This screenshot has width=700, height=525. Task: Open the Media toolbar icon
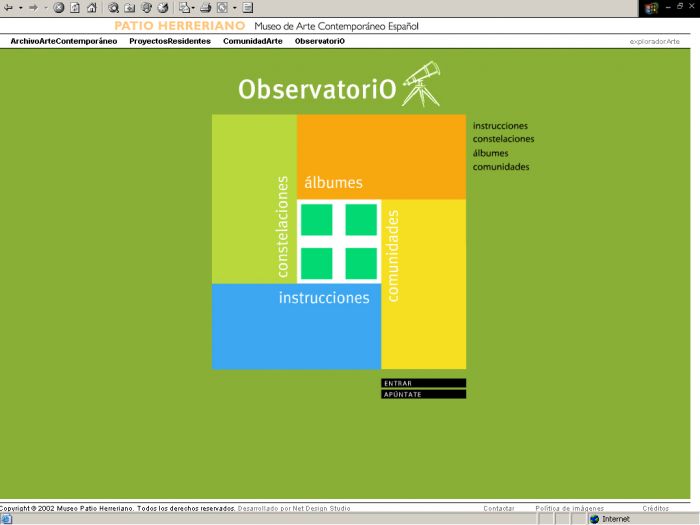click(146, 8)
